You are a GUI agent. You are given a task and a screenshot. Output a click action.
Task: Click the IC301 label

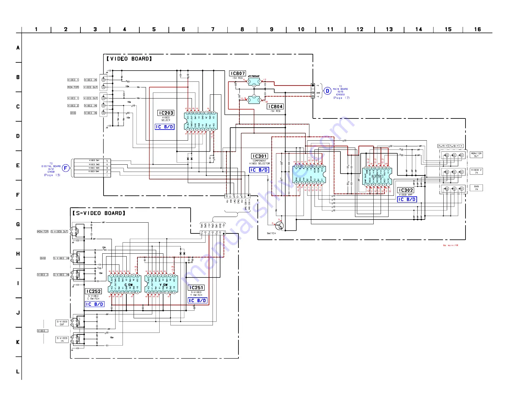pos(260,156)
